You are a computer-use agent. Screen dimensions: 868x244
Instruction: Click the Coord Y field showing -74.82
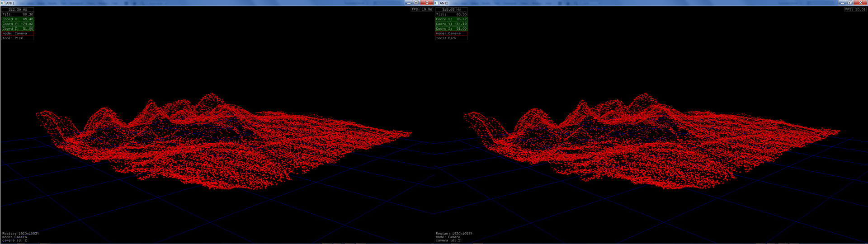point(18,24)
